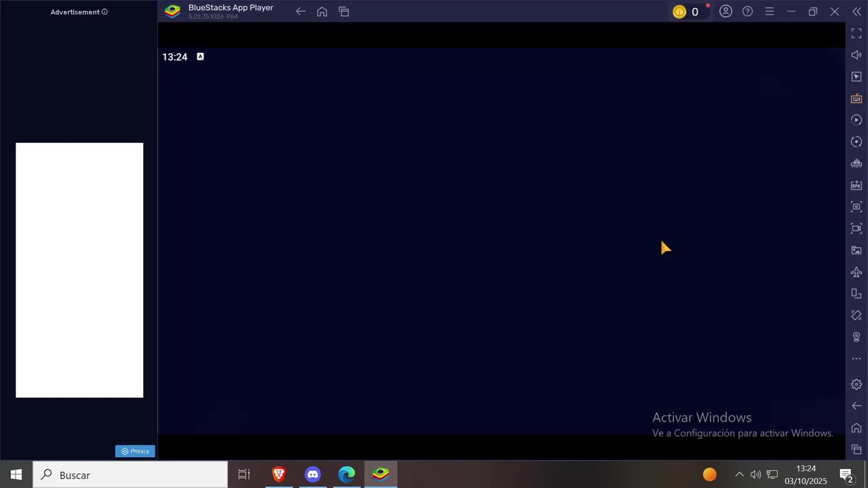Open the taskbar clock showing 03/10/2025

point(806,474)
